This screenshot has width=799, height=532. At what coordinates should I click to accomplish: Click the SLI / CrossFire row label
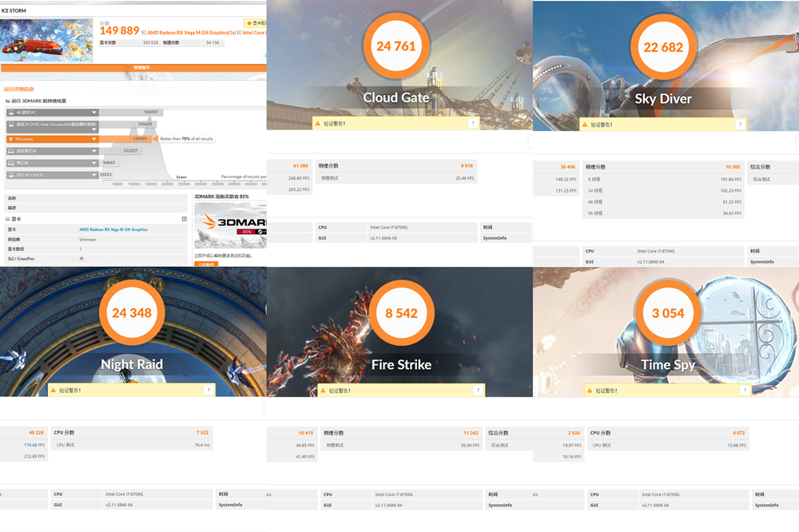(21, 259)
